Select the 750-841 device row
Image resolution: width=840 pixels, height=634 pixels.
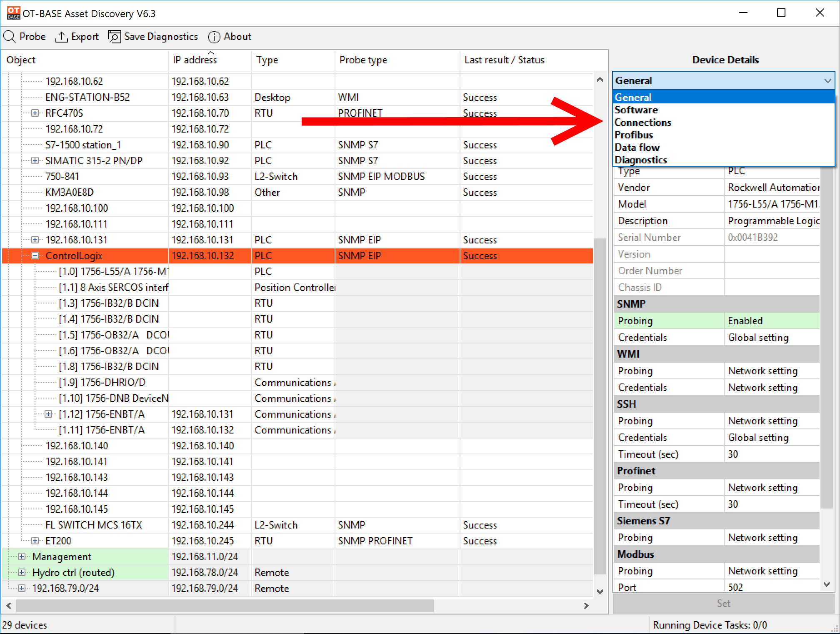point(297,176)
